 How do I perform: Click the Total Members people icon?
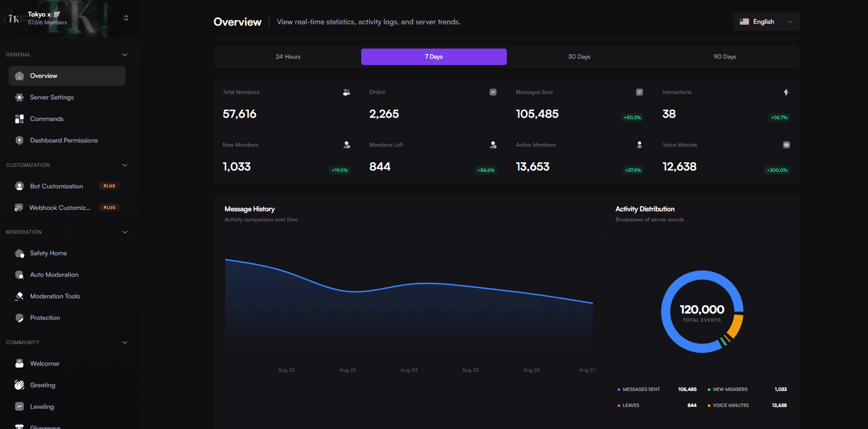tap(347, 92)
